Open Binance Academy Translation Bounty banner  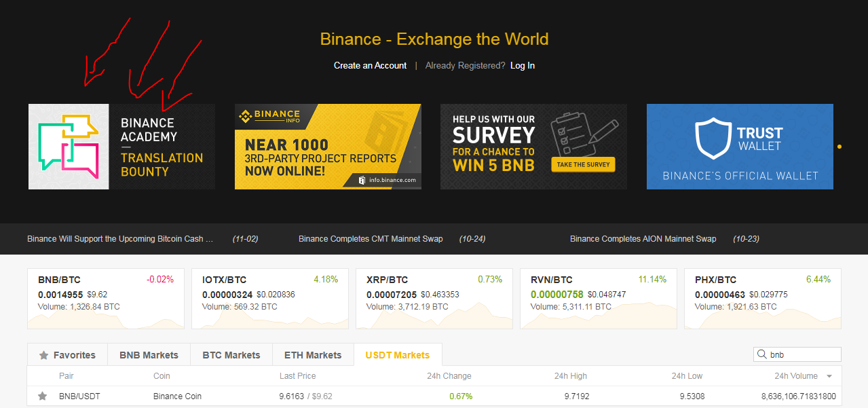pos(121,147)
